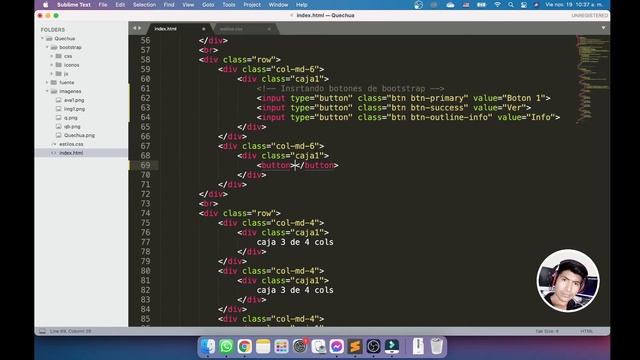
Task: Open the Find menu
Action: (169, 5)
